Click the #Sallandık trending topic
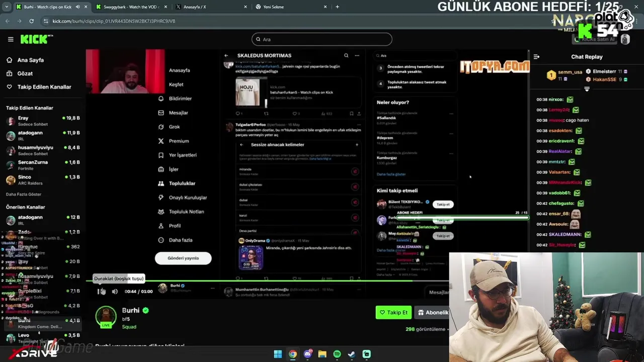This screenshot has width=644, height=362. pyautogui.click(x=386, y=118)
